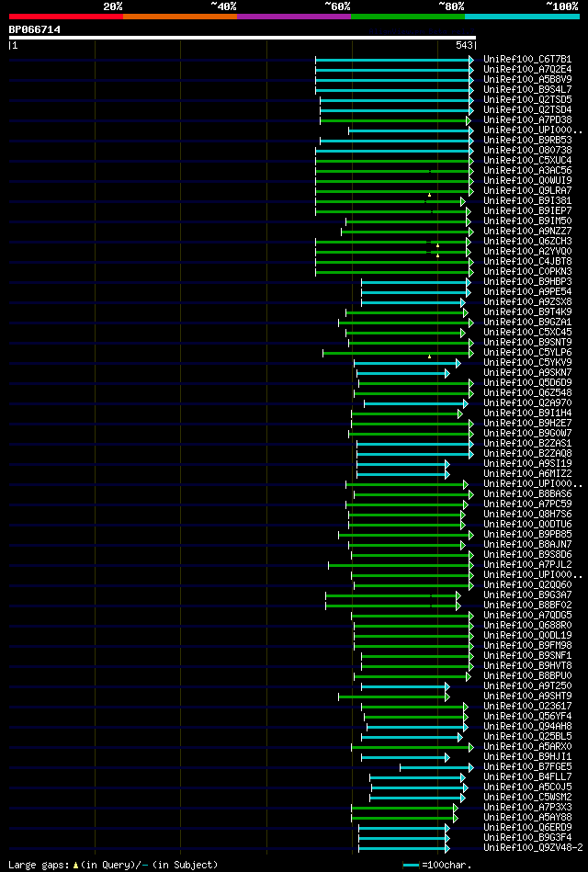
Task: Click the green ~80% identity legend segment
Action: click(x=408, y=17)
